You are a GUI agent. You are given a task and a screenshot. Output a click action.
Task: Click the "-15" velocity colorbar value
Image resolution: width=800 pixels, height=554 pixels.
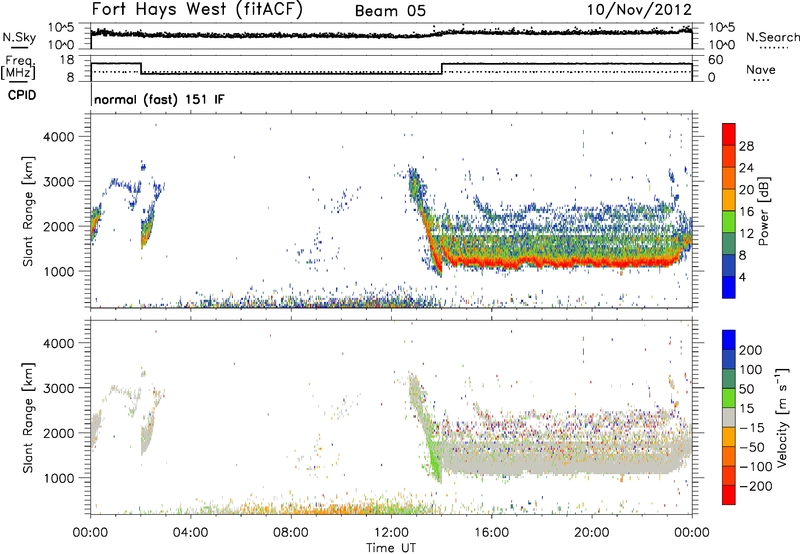coord(751,428)
